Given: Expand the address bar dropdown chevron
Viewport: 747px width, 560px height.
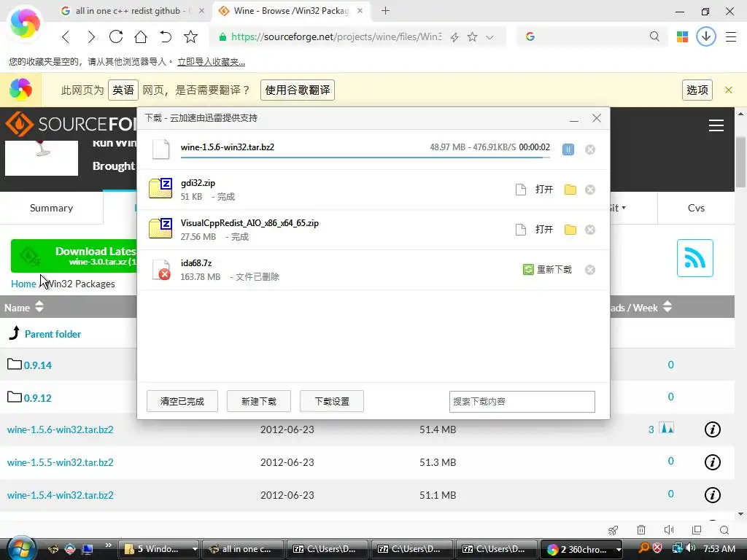Looking at the screenshot, I should click(489, 37).
